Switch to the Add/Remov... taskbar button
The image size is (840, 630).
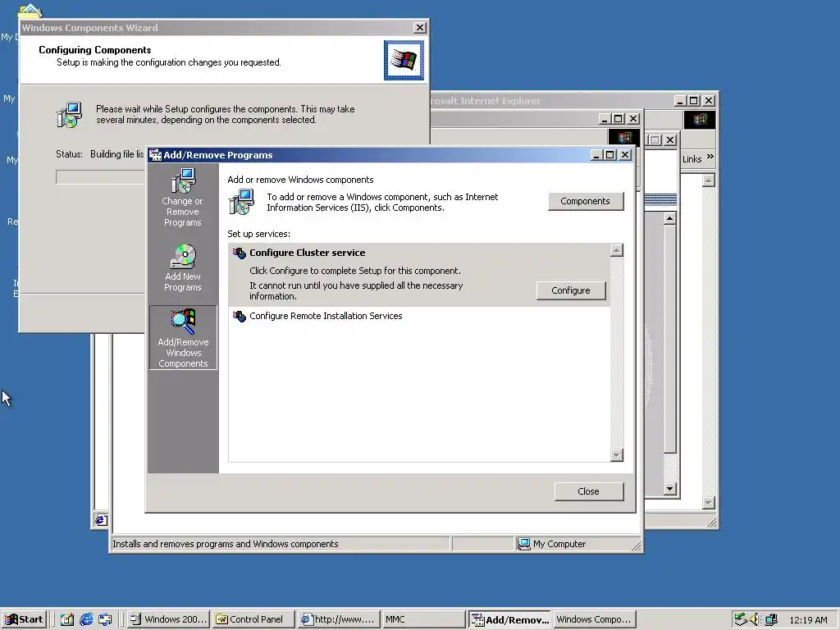tap(510, 619)
